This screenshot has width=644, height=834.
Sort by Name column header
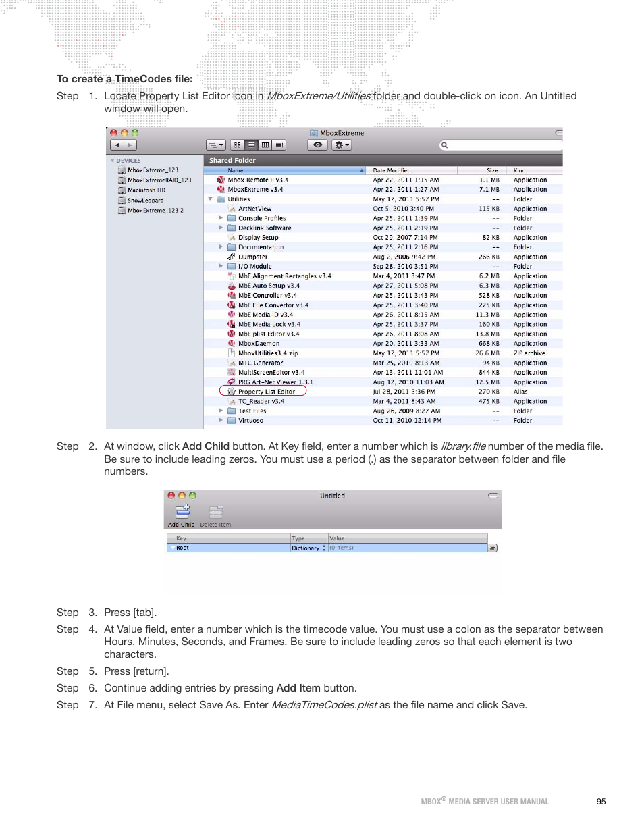click(284, 170)
